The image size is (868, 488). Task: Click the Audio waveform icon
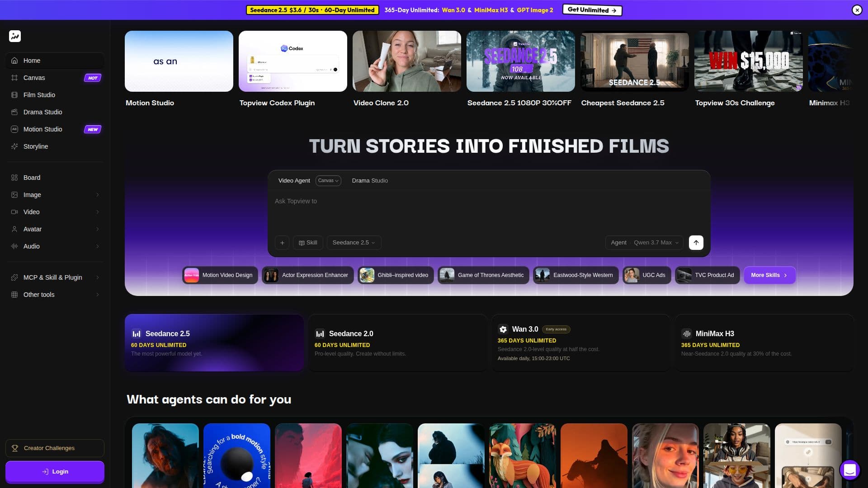pos(14,246)
